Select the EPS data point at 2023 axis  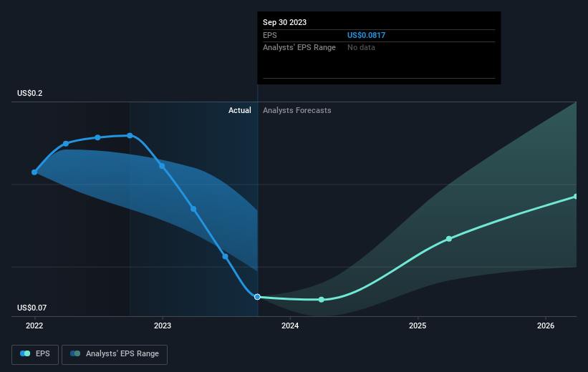pyautogui.click(x=162, y=166)
